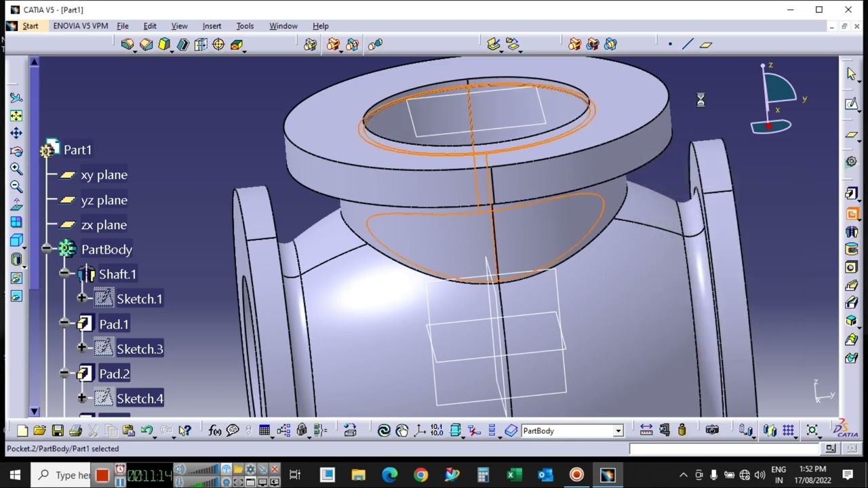Viewport: 868px width, 488px height.
Task: Click Open file icon
Action: click(39, 430)
